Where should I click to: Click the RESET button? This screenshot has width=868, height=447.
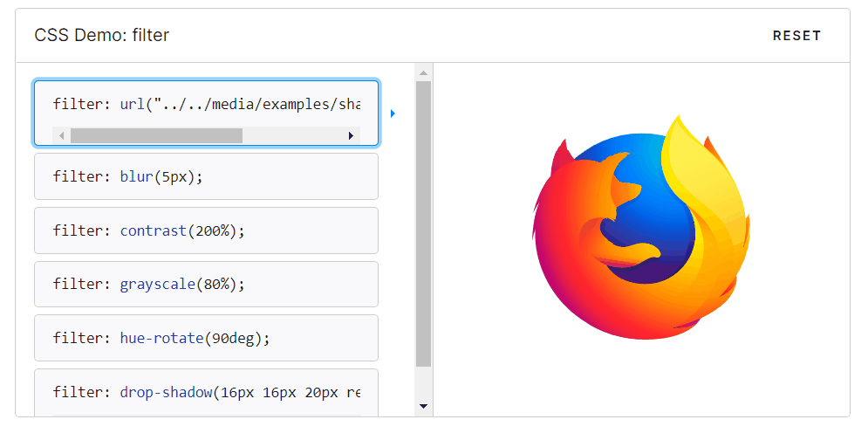click(796, 36)
